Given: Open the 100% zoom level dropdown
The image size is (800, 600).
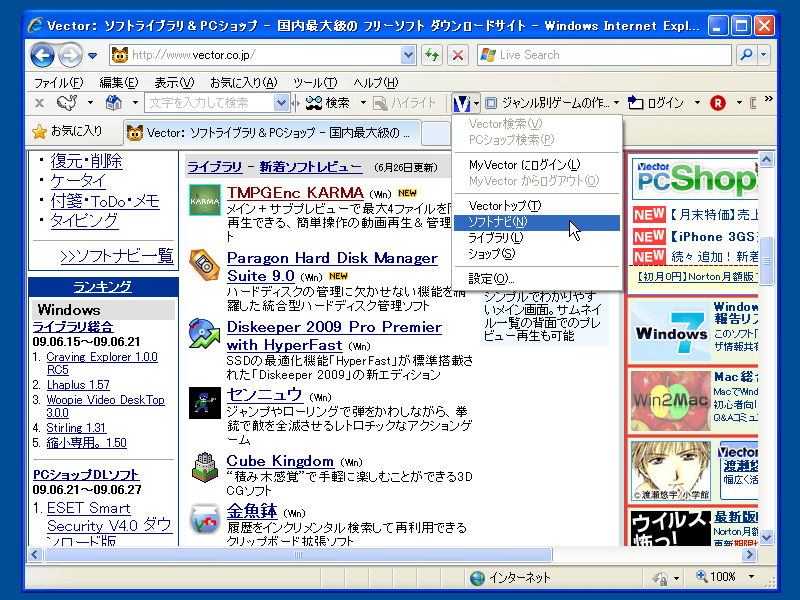Looking at the screenshot, I should click(x=751, y=577).
